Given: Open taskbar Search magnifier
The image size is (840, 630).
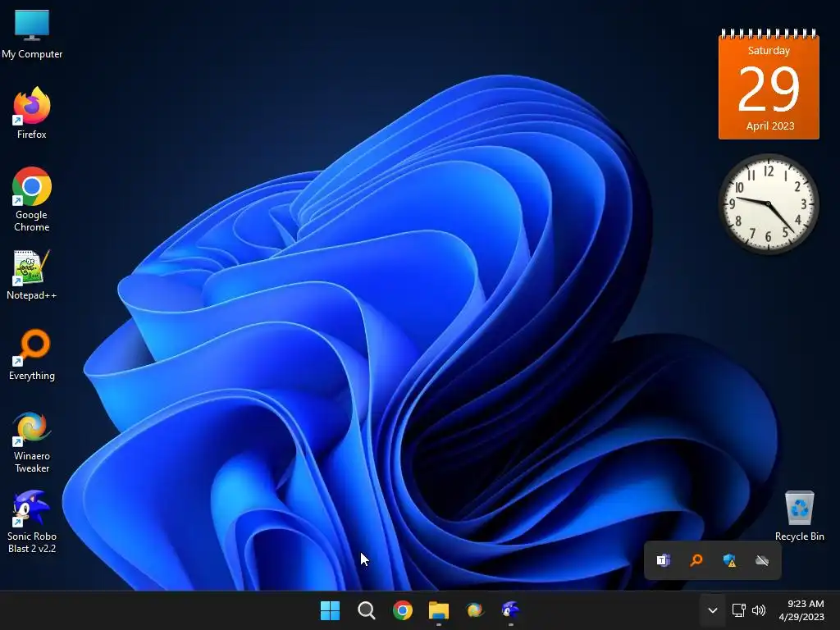Looking at the screenshot, I should point(367,610).
